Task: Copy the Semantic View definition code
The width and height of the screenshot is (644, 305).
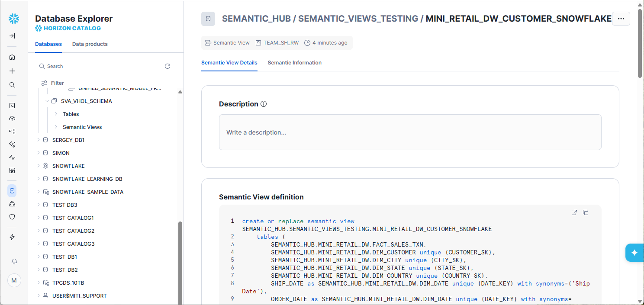Action: coord(586,212)
